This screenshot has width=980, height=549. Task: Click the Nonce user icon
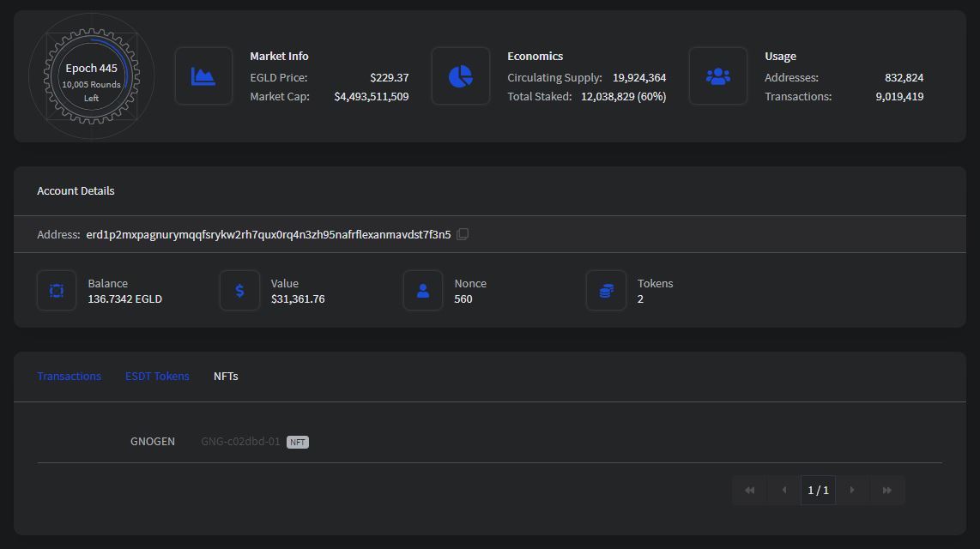[423, 291]
